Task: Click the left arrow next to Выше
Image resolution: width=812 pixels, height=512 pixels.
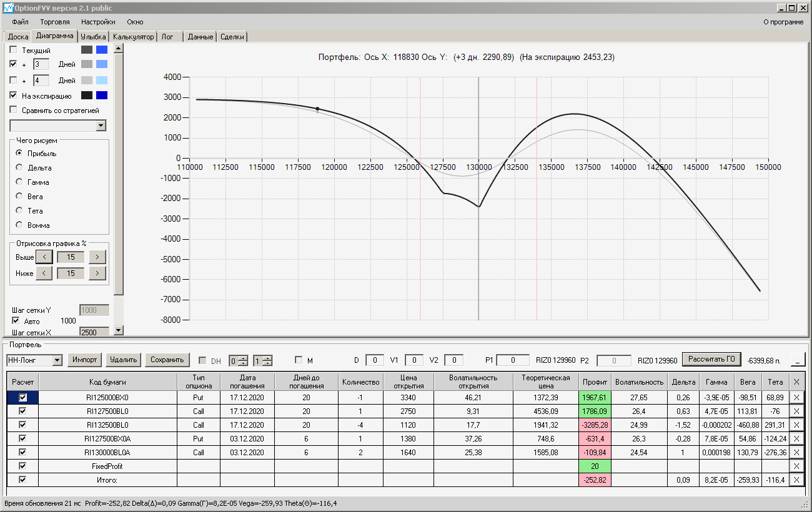Action: tap(44, 257)
